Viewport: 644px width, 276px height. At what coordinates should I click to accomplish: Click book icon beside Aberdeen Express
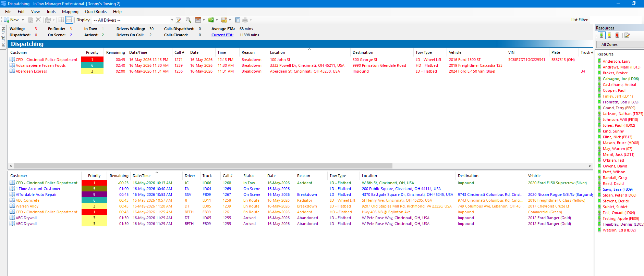click(x=12, y=71)
